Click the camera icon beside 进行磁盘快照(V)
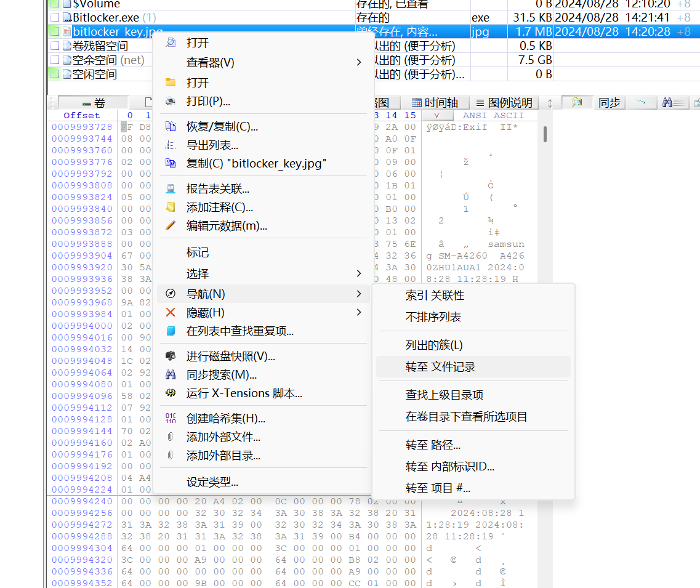Screen dimensions: 700x588 (x=171, y=355)
